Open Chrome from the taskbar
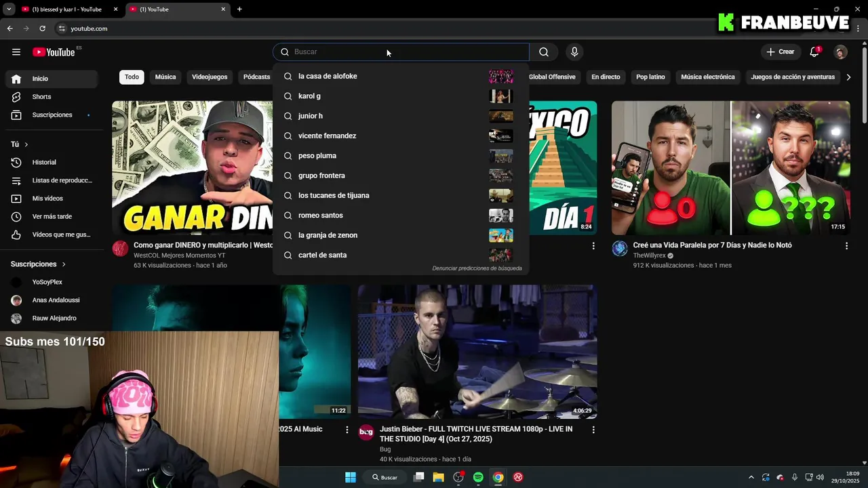Screen dimensions: 868x488 [x=498, y=477]
